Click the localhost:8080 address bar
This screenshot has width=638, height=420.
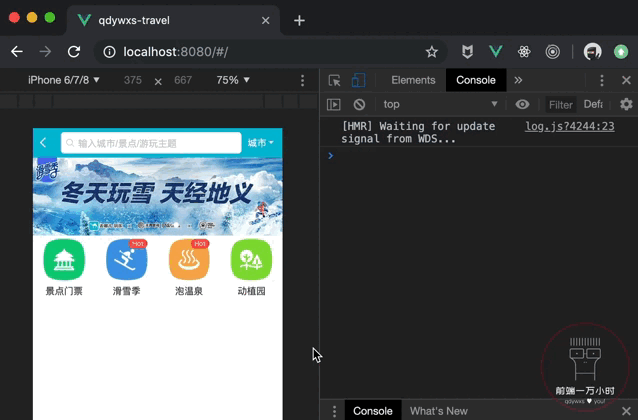click(x=269, y=52)
